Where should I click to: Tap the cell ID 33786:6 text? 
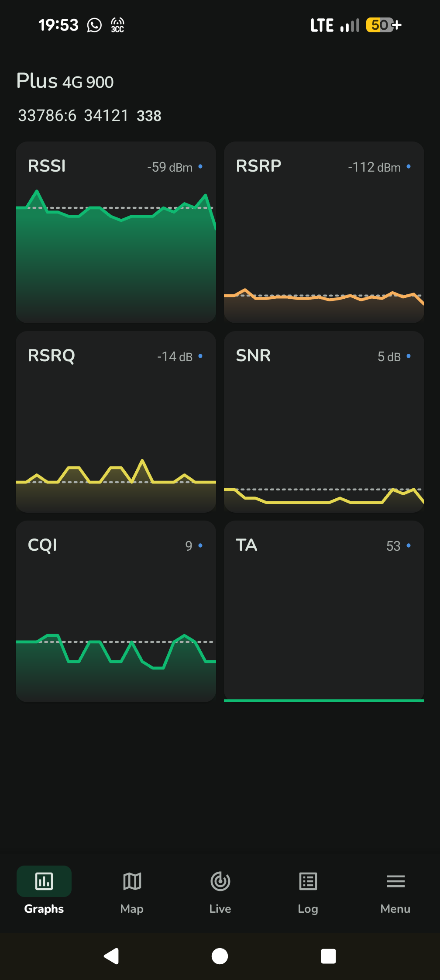tap(47, 116)
